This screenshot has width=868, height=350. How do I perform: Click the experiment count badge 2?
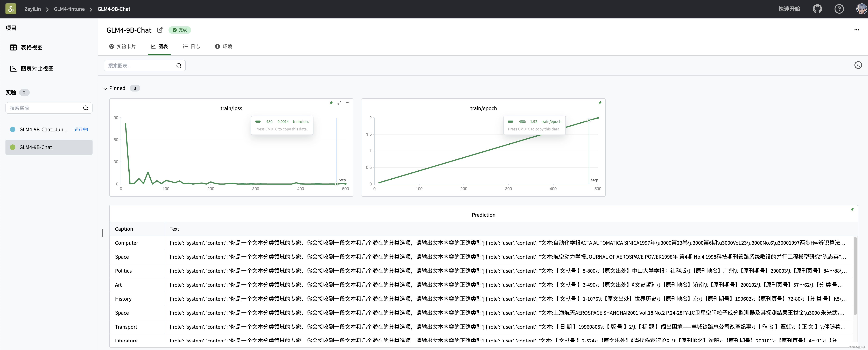24,93
